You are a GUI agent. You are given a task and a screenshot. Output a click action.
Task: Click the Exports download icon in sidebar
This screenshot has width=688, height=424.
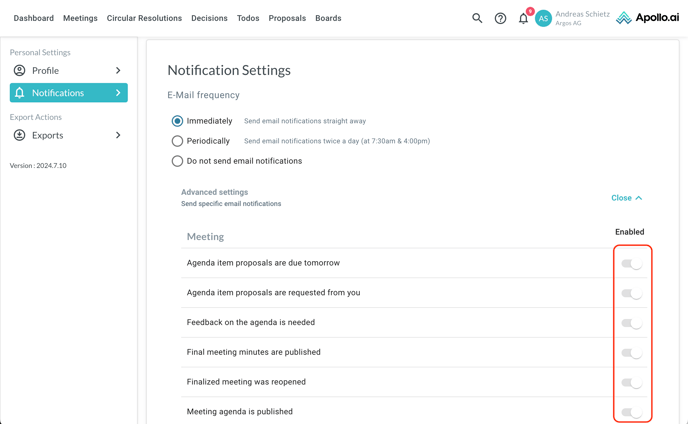[19, 135]
